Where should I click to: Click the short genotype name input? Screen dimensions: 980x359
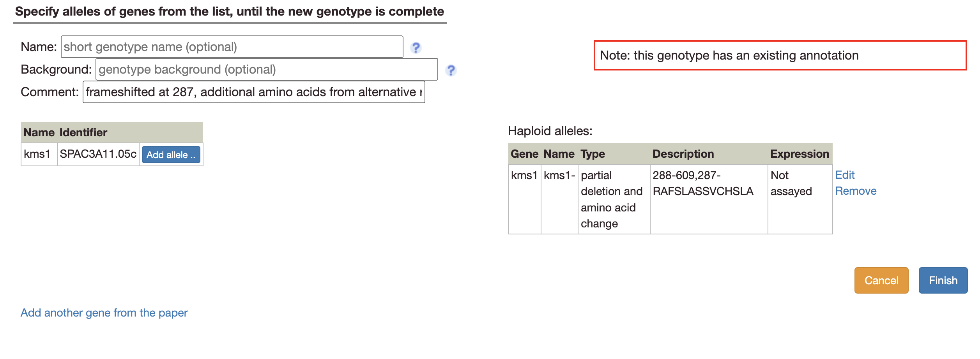[x=232, y=46]
